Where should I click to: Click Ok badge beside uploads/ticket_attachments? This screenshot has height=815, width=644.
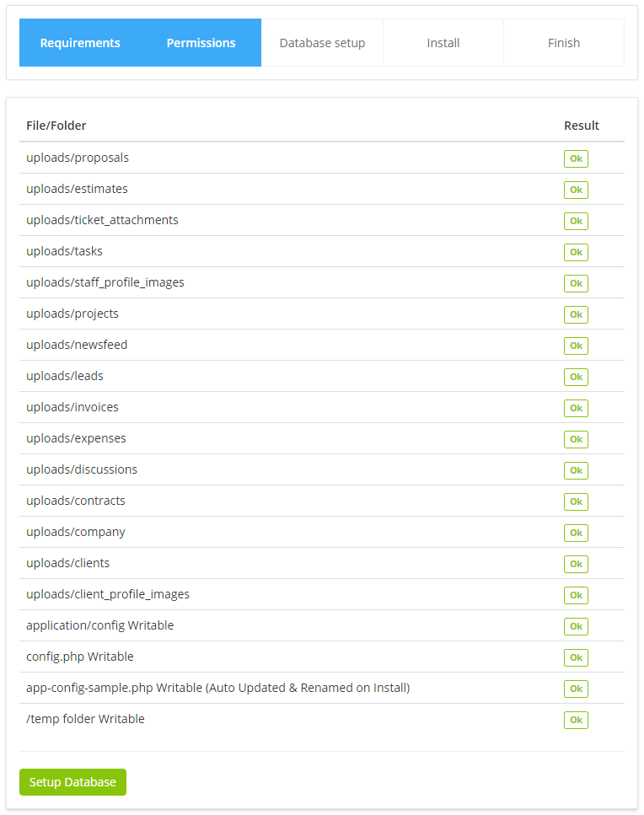[576, 221]
